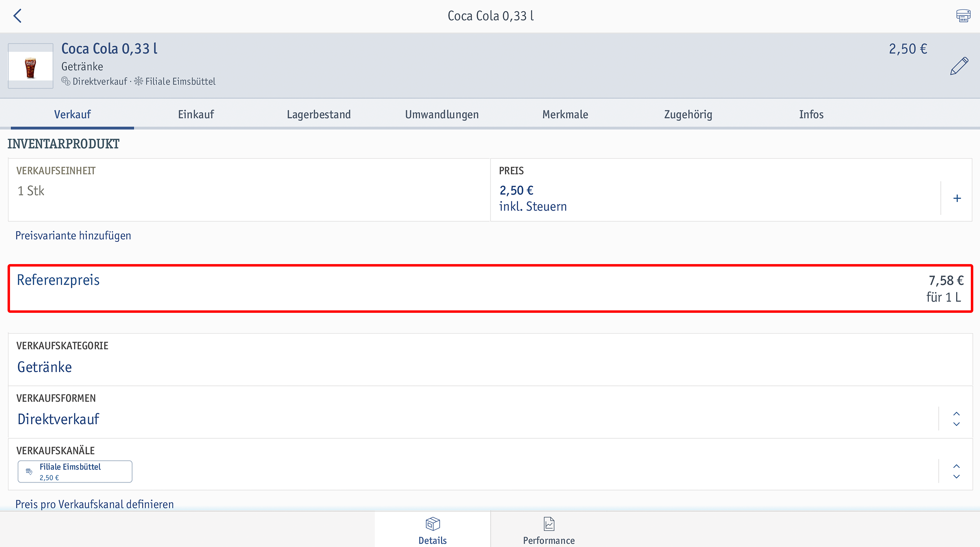Click the Direktverkauf value under Verkaufsformen
The width and height of the screenshot is (980, 547).
tap(58, 419)
